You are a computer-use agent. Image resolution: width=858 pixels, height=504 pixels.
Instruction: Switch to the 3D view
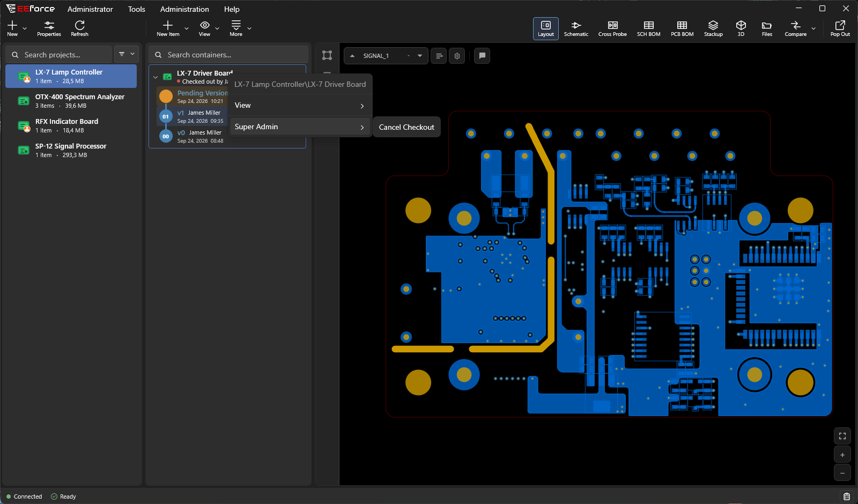click(741, 28)
